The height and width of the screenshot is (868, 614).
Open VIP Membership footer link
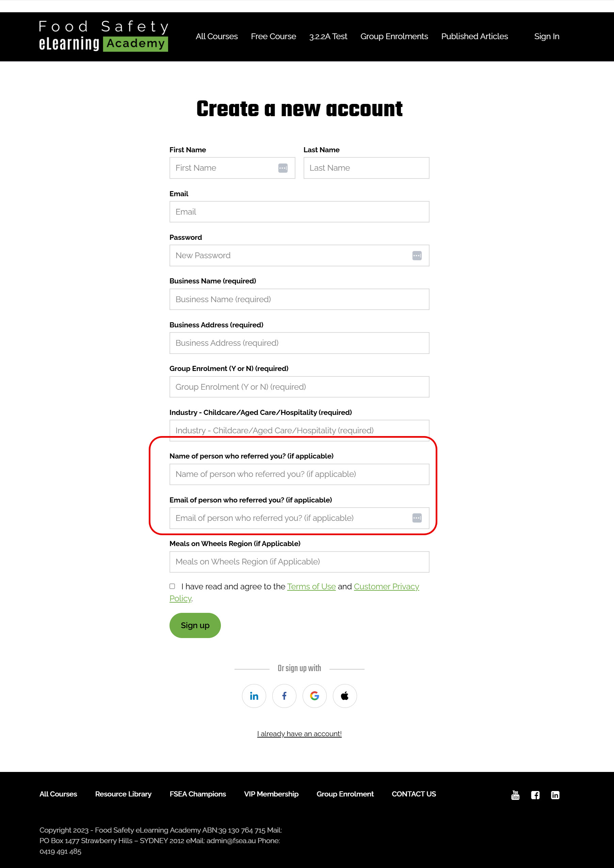point(271,794)
